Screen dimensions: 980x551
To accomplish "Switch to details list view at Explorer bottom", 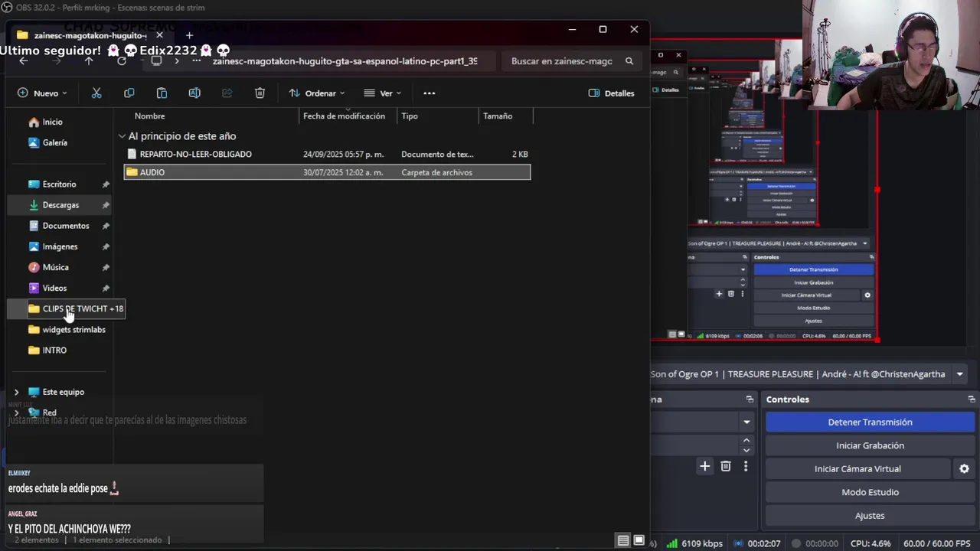I will tap(623, 540).
